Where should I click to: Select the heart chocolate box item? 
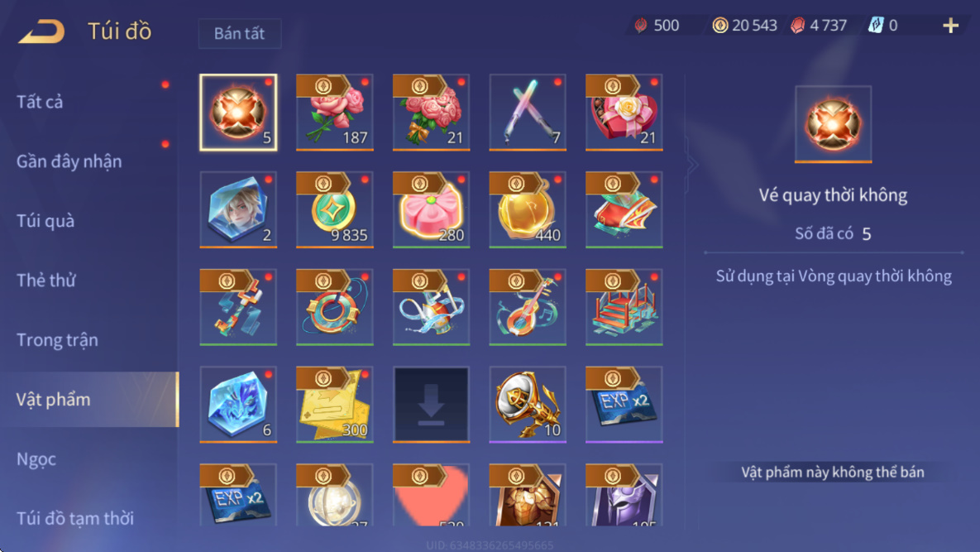[x=624, y=113]
